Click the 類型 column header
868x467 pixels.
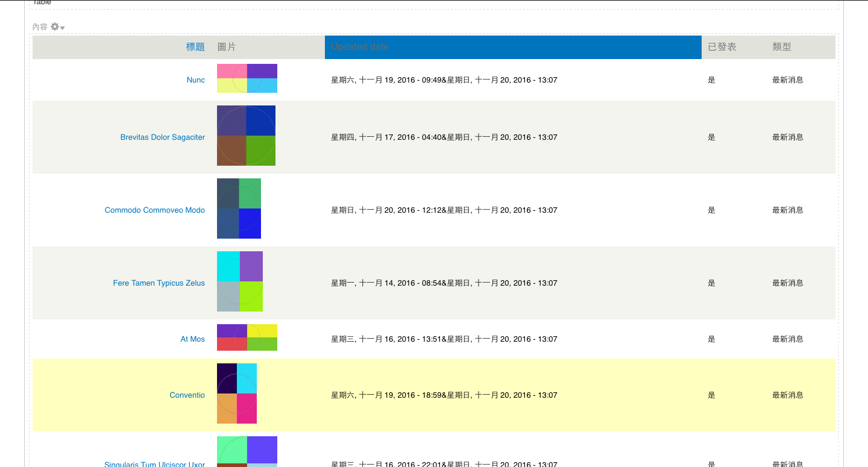(782, 47)
